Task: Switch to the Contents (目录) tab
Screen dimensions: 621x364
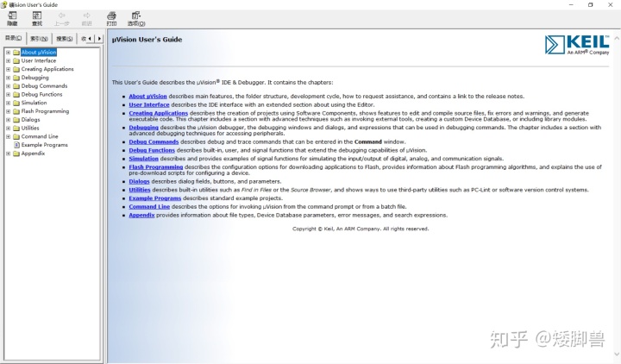Action: (13, 38)
